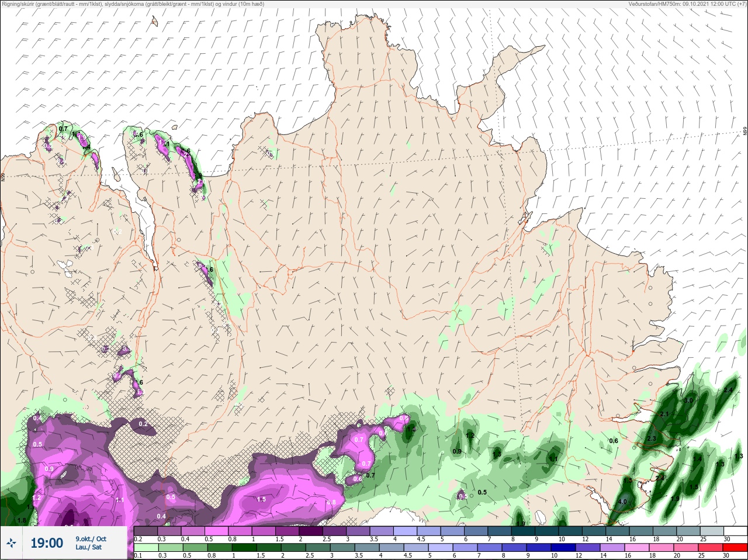The width and height of the screenshot is (748, 560).
Task: Select the 19:00 forecast time display
Action: [47, 543]
